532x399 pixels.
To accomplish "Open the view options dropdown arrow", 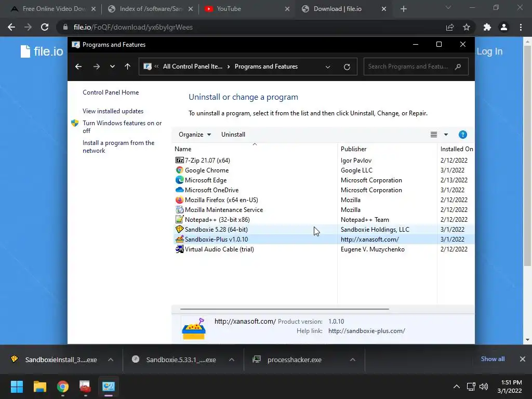I will (x=446, y=135).
